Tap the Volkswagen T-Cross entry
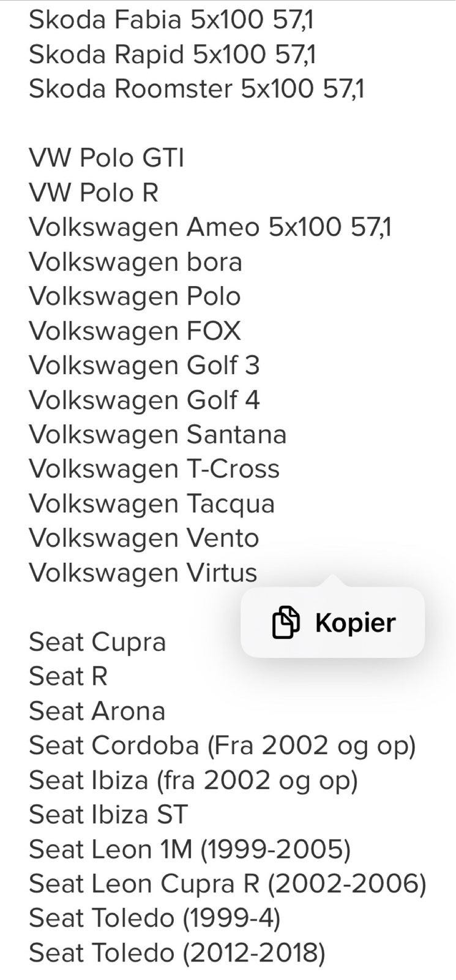 pyautogui.click(x=154, y=469)
